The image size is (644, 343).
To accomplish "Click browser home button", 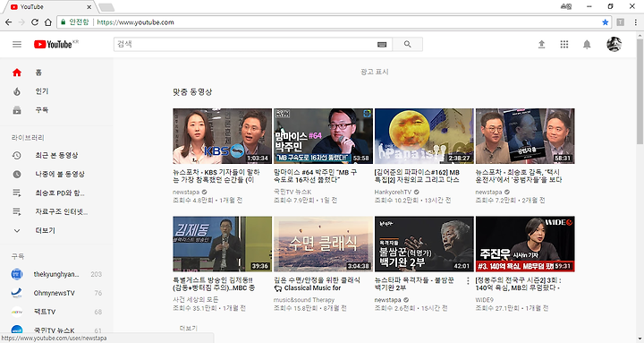I will click(48, 22).
